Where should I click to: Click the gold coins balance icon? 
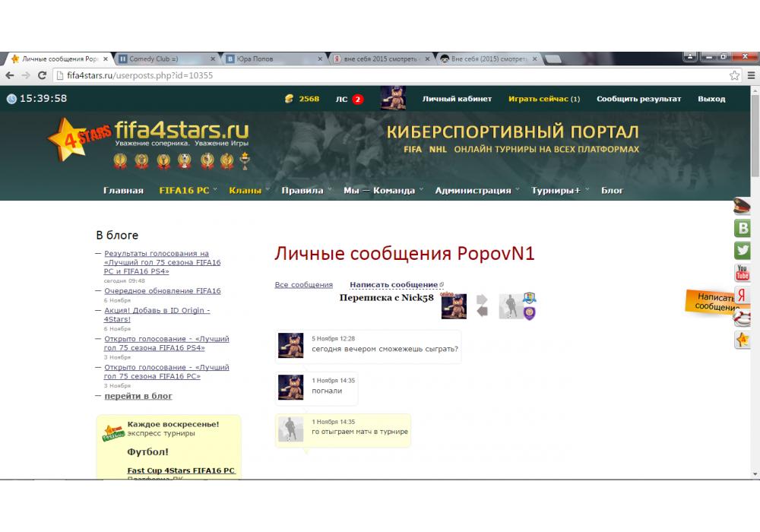[289, 99]
